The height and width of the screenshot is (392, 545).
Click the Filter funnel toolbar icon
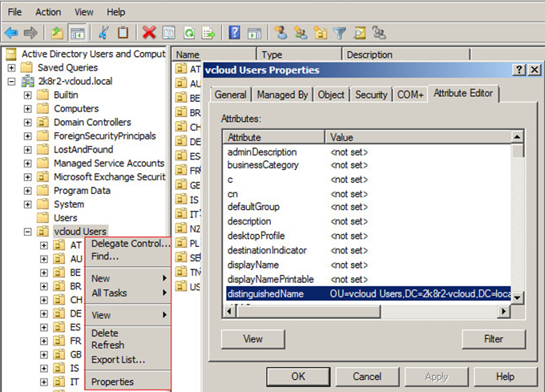[x=339, y=33]
